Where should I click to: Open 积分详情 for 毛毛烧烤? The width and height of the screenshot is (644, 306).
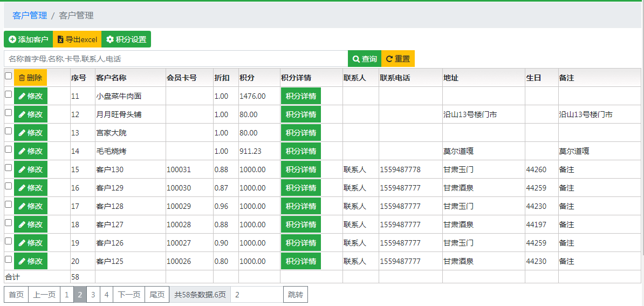pos(300,151)
